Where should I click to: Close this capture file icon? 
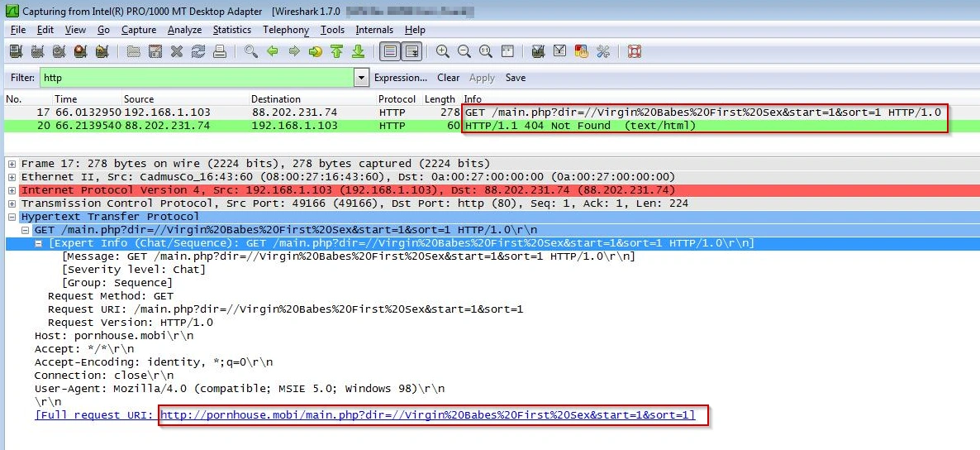click(177, 51)
